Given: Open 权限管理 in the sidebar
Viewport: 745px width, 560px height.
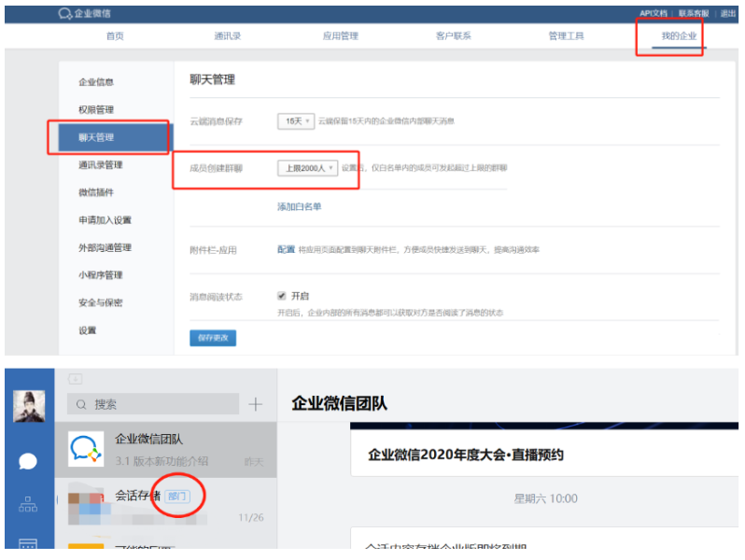Looking at the screenshot, I should (x=96, y=110).
